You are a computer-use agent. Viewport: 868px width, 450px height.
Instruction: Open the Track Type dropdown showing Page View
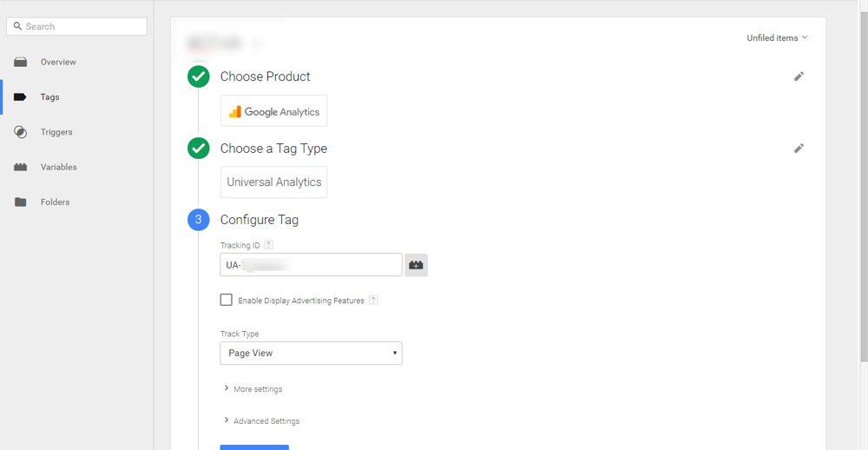click(311, 353)
